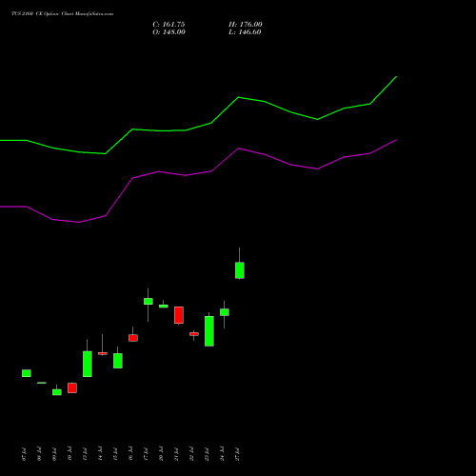The image size is (476, 476).
Task: Click the open value O: 148.00
Action: tap(169, 32)
